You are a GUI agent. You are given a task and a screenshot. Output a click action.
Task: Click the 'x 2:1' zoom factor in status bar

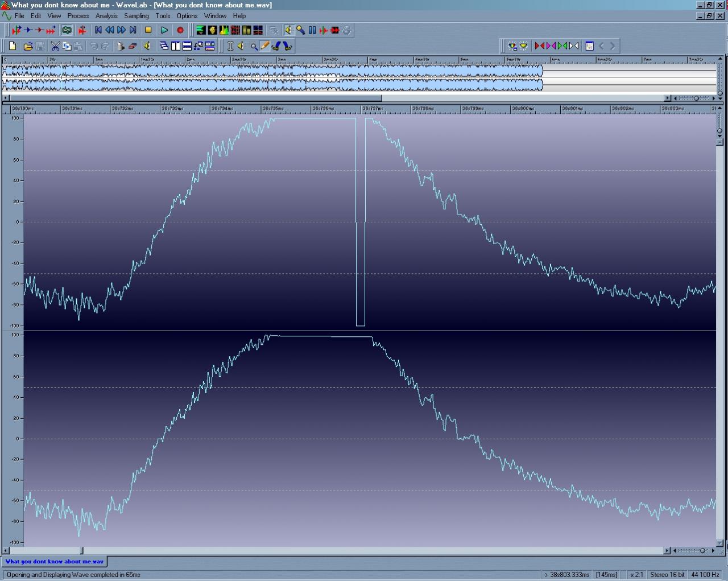tap(636, 575)
